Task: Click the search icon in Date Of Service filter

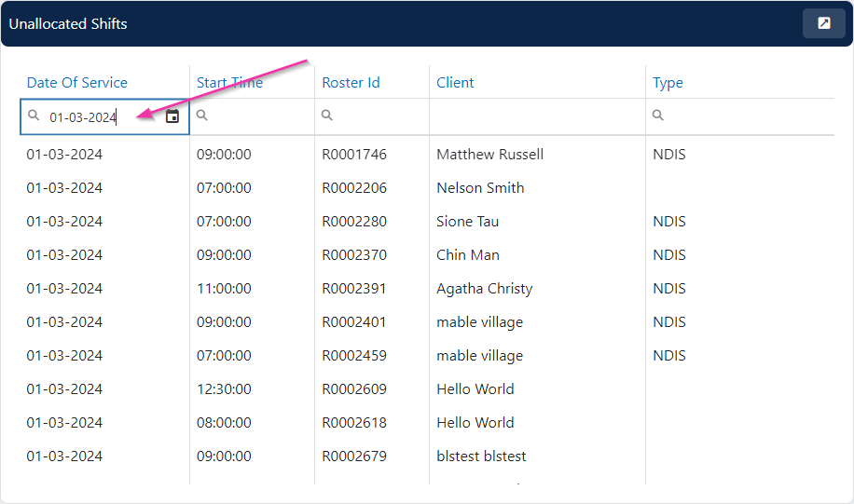Action: [34, 116]
